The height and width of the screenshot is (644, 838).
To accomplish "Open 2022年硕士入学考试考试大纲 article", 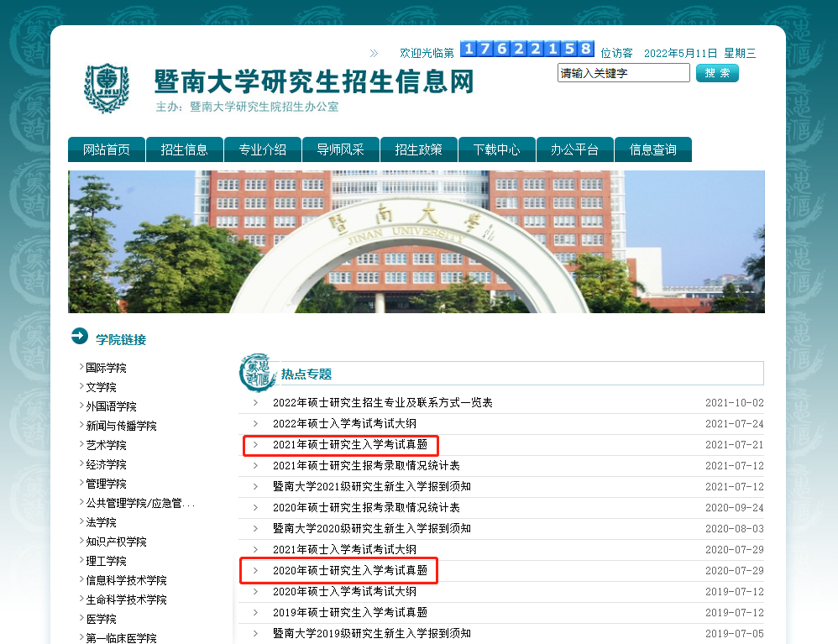I will coord(345,424).
